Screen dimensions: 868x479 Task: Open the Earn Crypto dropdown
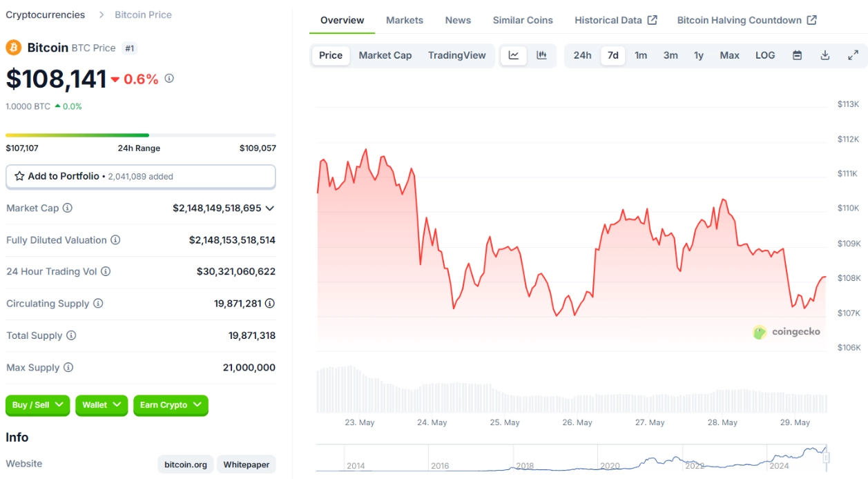pyautogui.click(x=171, y=405)
